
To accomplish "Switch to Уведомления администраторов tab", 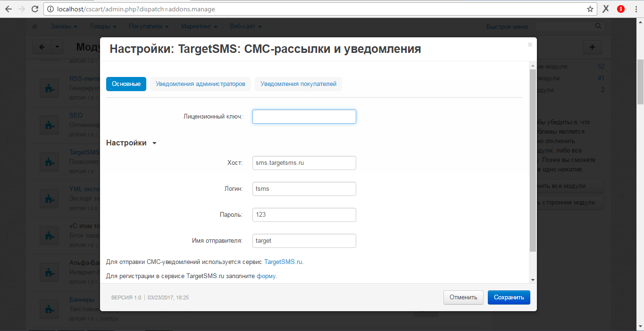I will click(x=201, y=84).
